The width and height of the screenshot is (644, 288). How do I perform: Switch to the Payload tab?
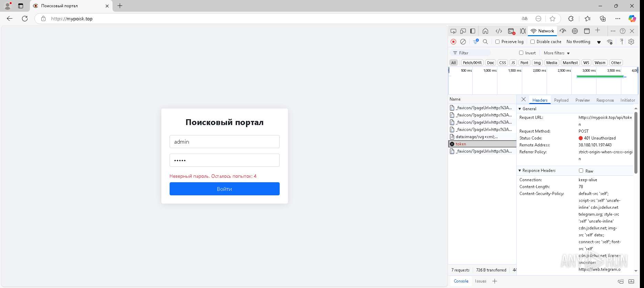[561, 100]
